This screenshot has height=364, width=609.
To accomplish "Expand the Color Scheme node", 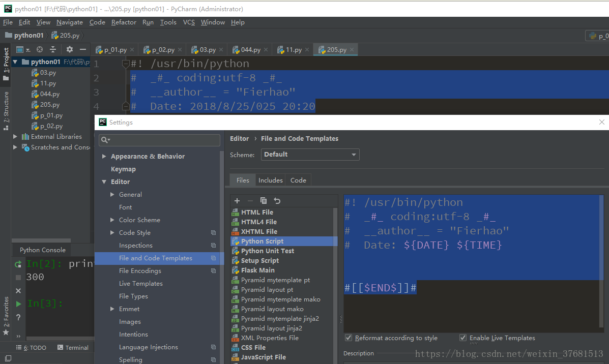I will click(112, 220).
